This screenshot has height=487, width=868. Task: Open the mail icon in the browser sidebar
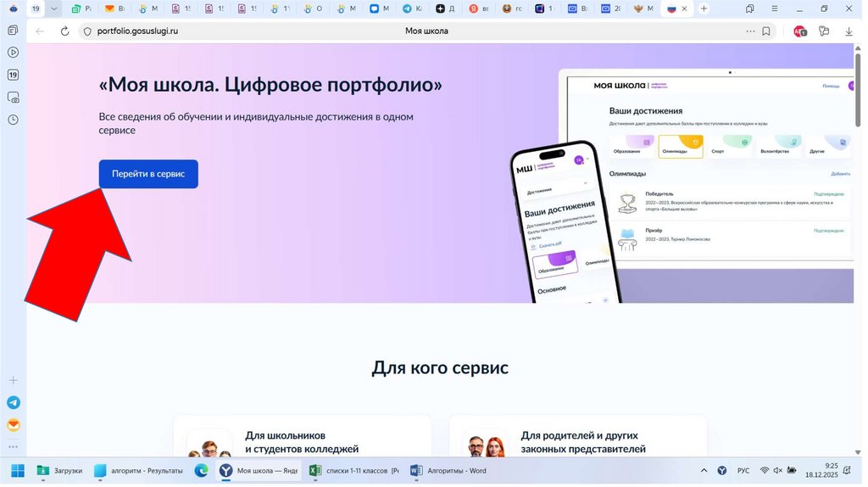[14, 425]
